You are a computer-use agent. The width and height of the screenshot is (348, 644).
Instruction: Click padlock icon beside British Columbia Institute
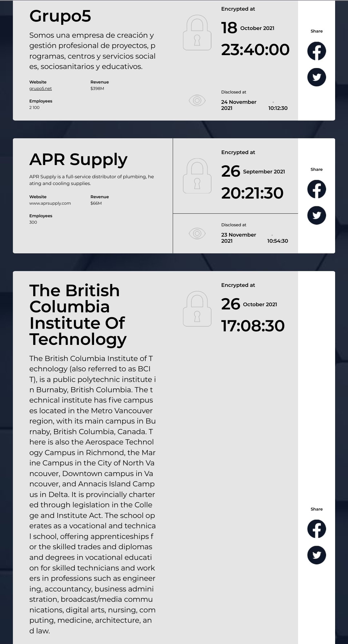pyautogui.click(x=197, y=309)
